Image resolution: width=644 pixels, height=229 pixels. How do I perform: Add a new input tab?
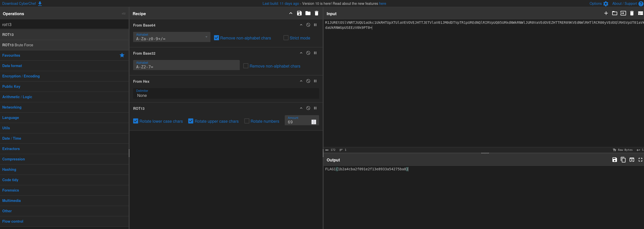[606, 13]
